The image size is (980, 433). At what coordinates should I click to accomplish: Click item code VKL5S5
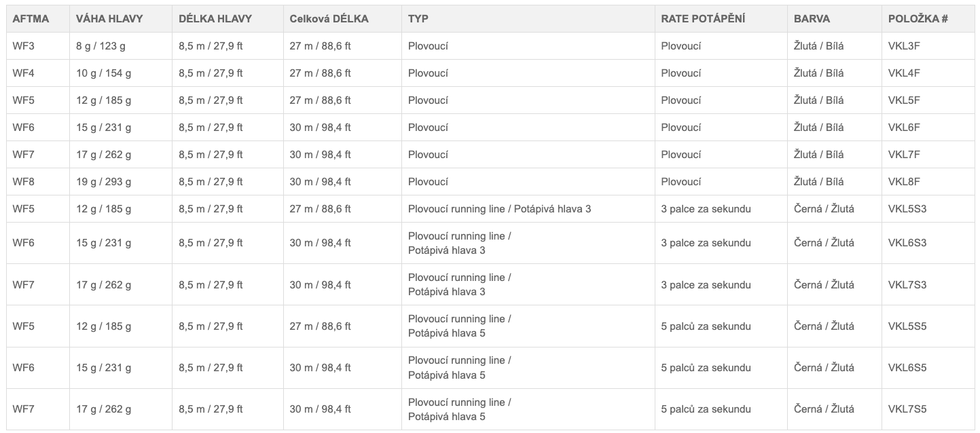point(907,326)
